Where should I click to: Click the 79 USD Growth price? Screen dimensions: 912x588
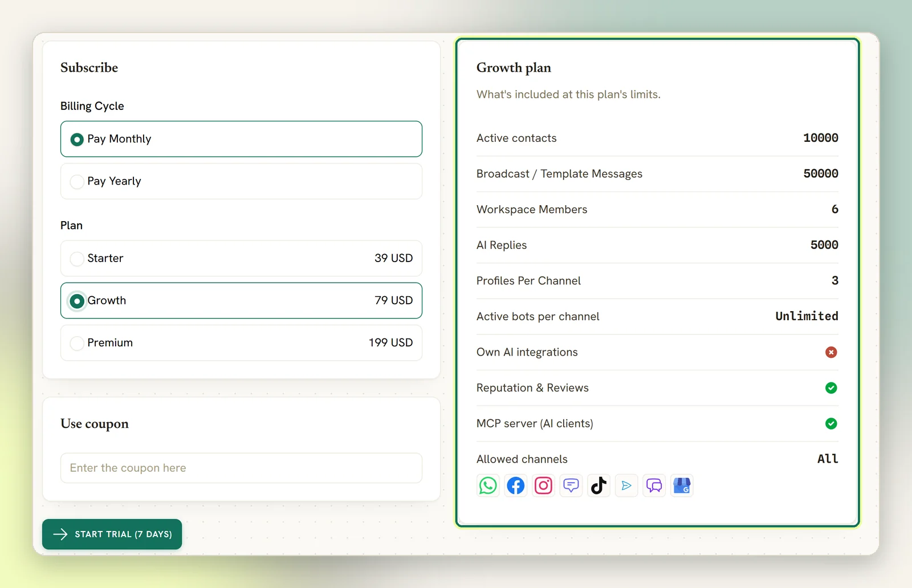(x=393, y=300)
